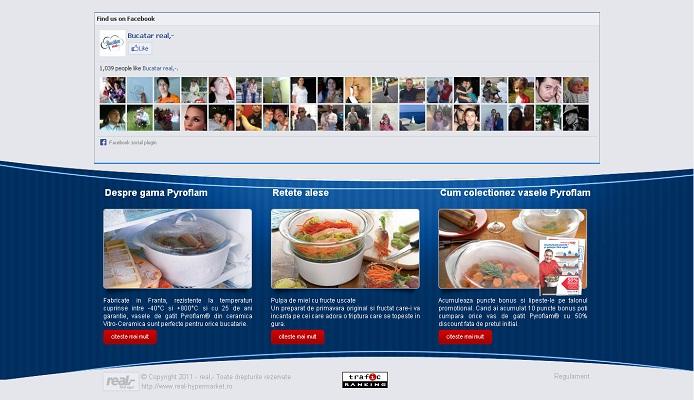Viewport: 694px width, 400px height.
Task: Click the baby profile photo ending the top row
Action: tap(576, 90)
